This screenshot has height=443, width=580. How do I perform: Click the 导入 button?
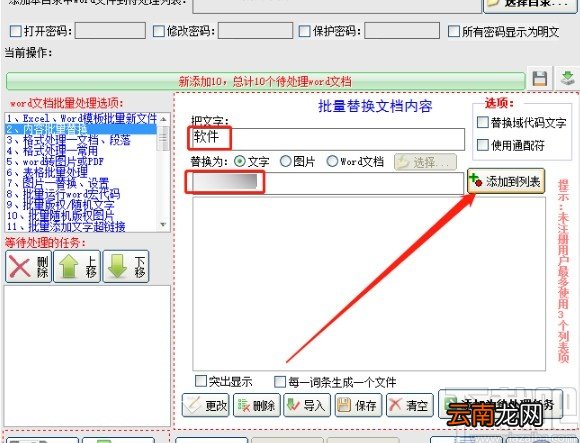click(x=307, y=405)
